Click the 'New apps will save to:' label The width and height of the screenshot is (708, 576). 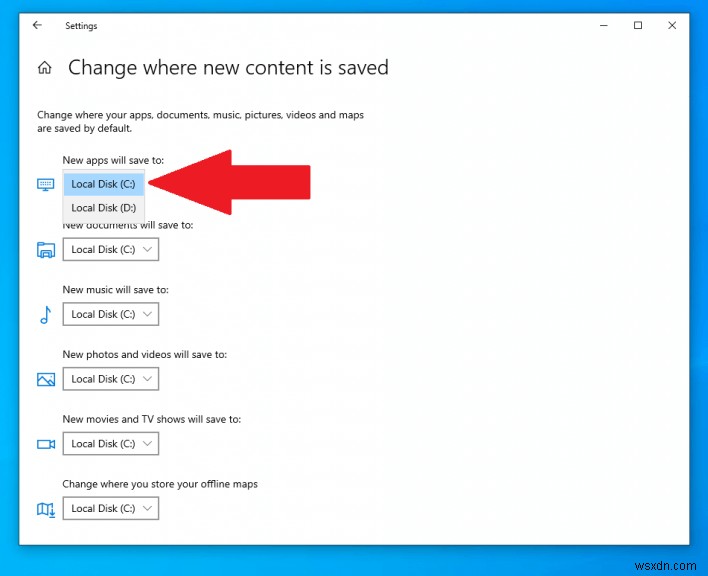(x=113, y=160)
